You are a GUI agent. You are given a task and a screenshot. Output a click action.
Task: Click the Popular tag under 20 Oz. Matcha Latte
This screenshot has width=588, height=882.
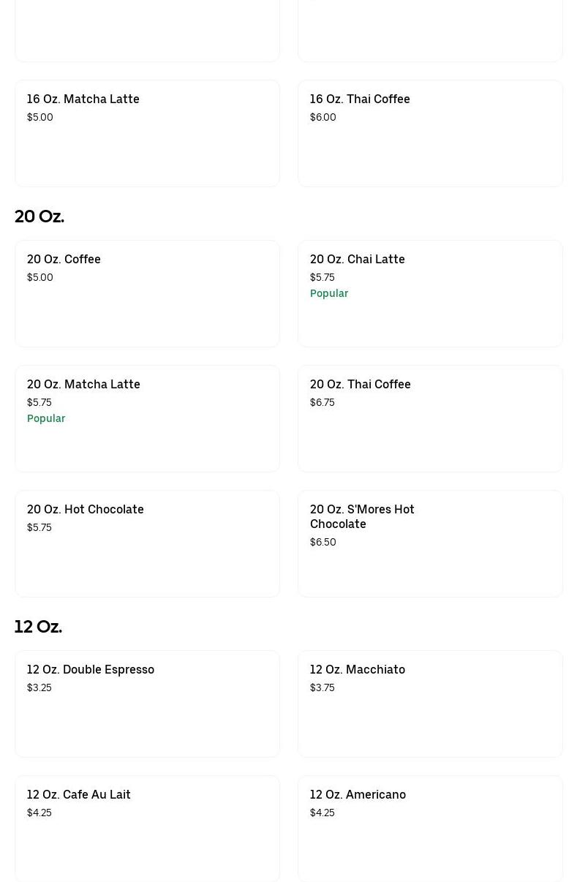pyautogui.click(x=46, y=418)
